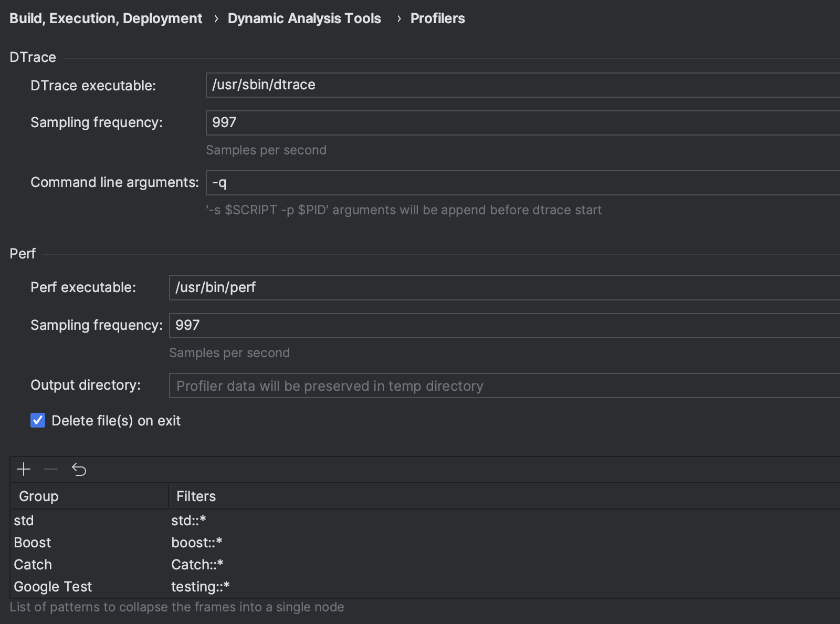Click the Output directory field

click(x=504, y=386)
